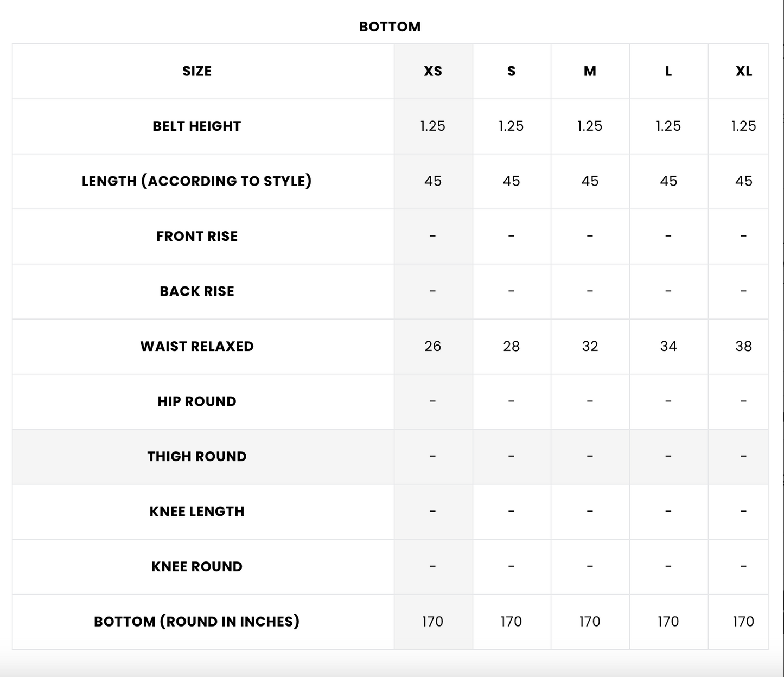Select the waist relaxed value 38

click(x=743, y=346)
